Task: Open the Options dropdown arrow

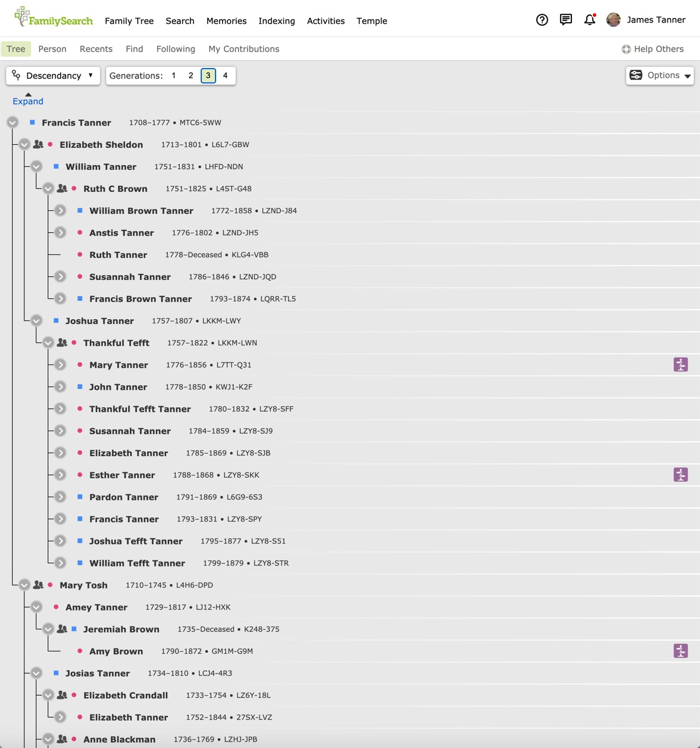Action: (687, 76)
